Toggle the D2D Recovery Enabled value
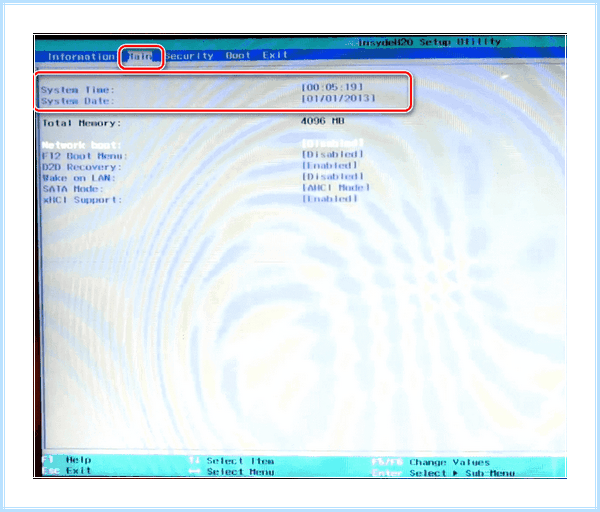This screenshot has width=600, height=512. click(x=329, y=165)
